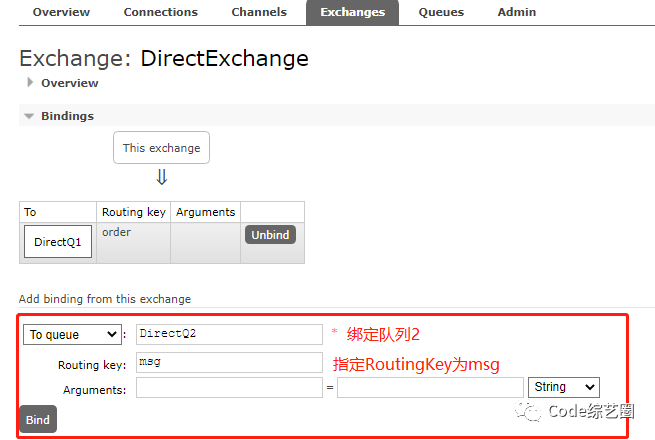
Task: Click the Arguments key input field
Action: pos(229,387)
